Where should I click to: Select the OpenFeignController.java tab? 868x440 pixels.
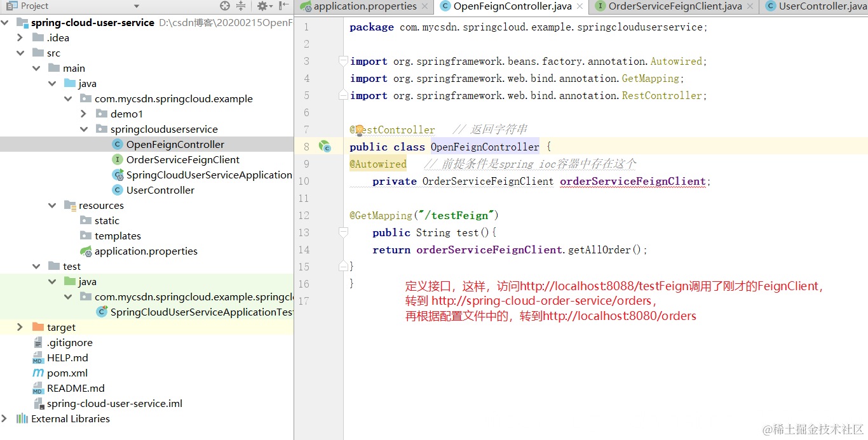pyautogui.click(x=513, y=6)
